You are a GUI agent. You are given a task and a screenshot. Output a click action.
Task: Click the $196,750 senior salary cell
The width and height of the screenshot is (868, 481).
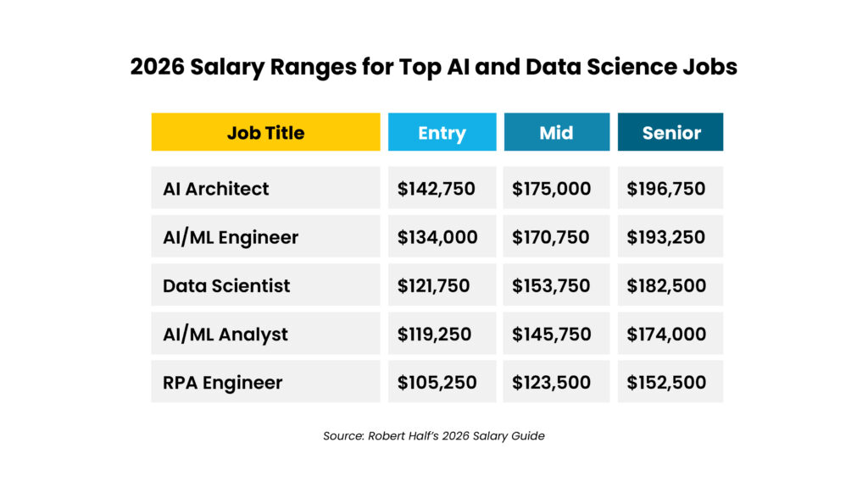(670, 188)
